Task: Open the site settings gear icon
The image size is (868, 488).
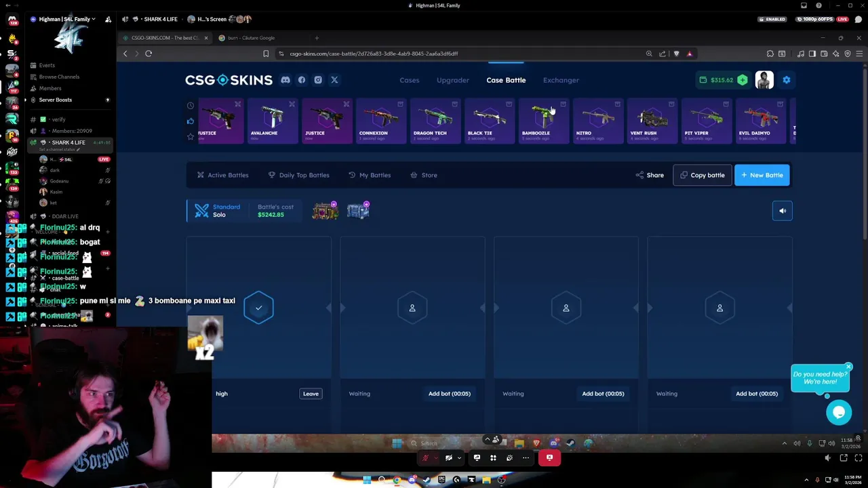Action: pos(787,80)
